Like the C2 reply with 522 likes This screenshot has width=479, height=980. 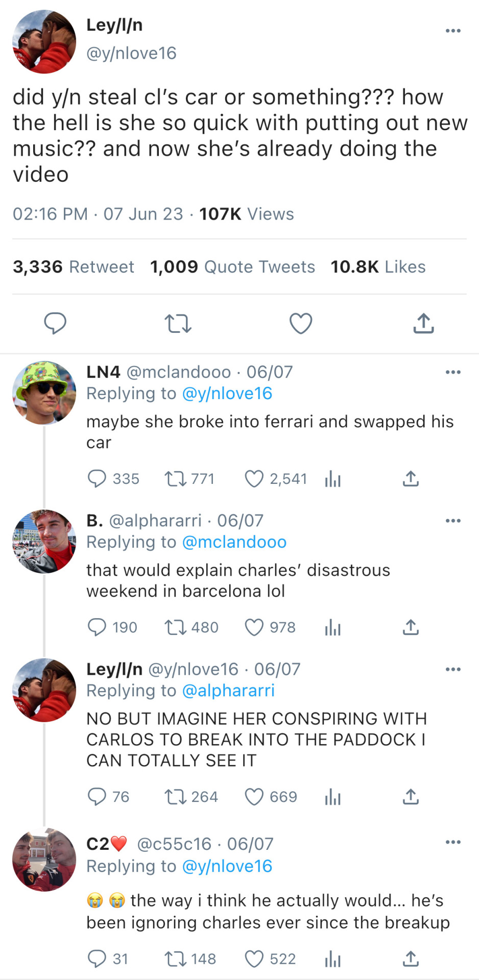tap(254, 959)
